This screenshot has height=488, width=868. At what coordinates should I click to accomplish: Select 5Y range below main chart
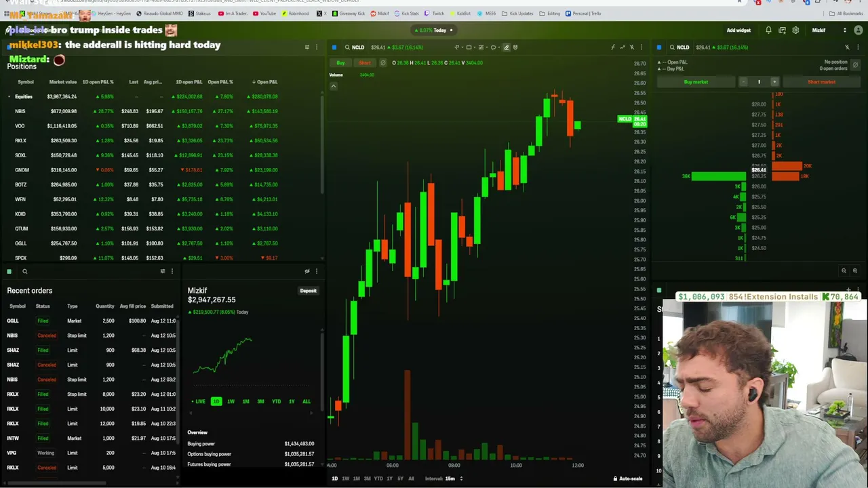pyautogui.click(x=400, y=479)
